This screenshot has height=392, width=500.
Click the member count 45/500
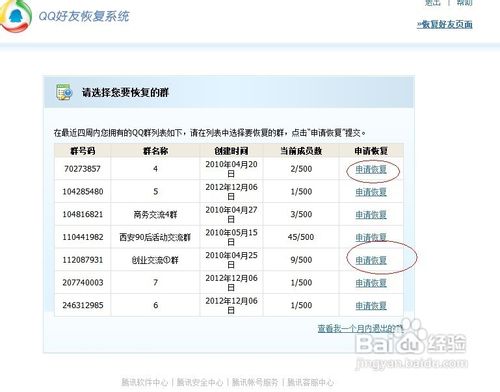point(301,237)
